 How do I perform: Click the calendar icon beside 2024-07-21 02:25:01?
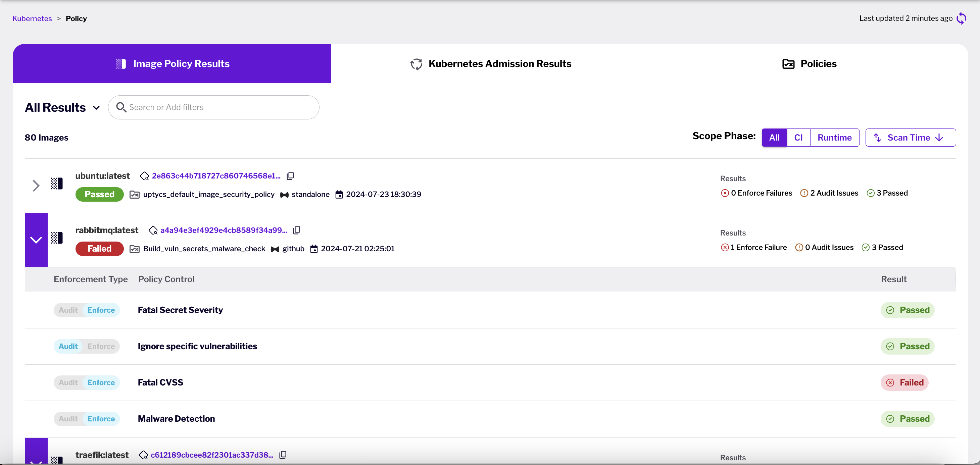click(314, 249)
